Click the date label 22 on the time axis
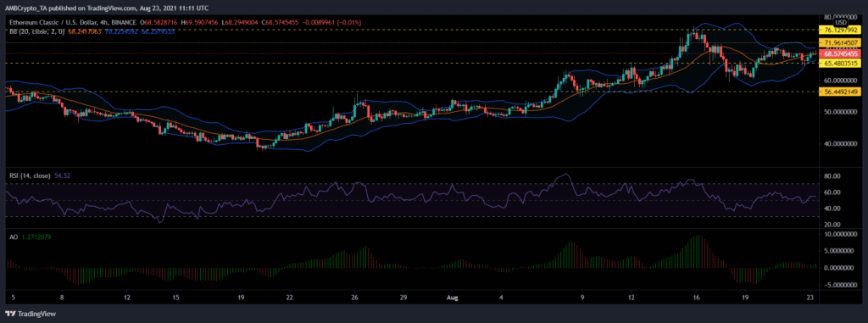 click(x=290, y=297)
